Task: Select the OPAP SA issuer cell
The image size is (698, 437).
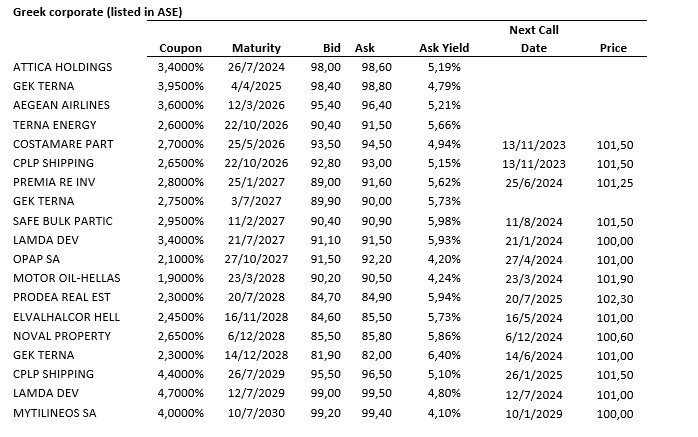Action: tap(37, 259)
